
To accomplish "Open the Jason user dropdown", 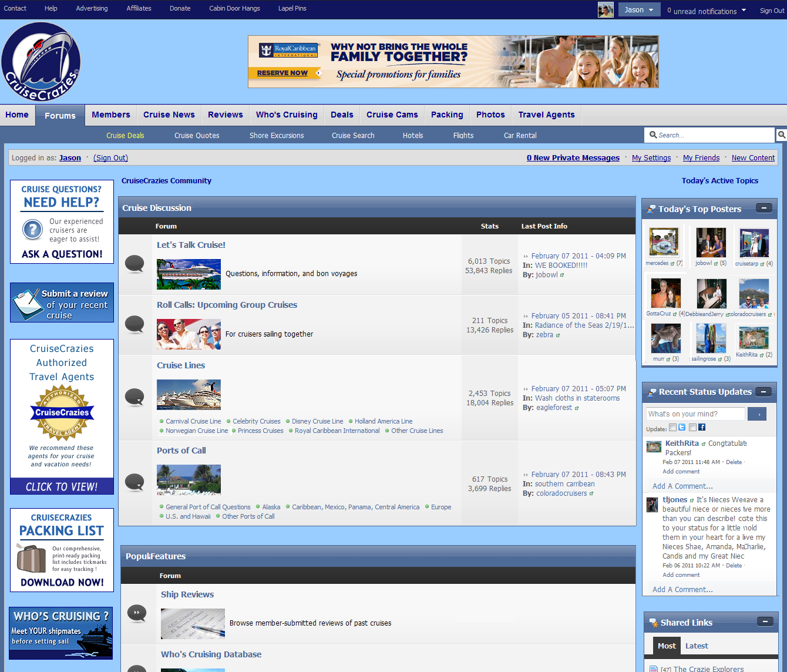I will click(638, 9).
